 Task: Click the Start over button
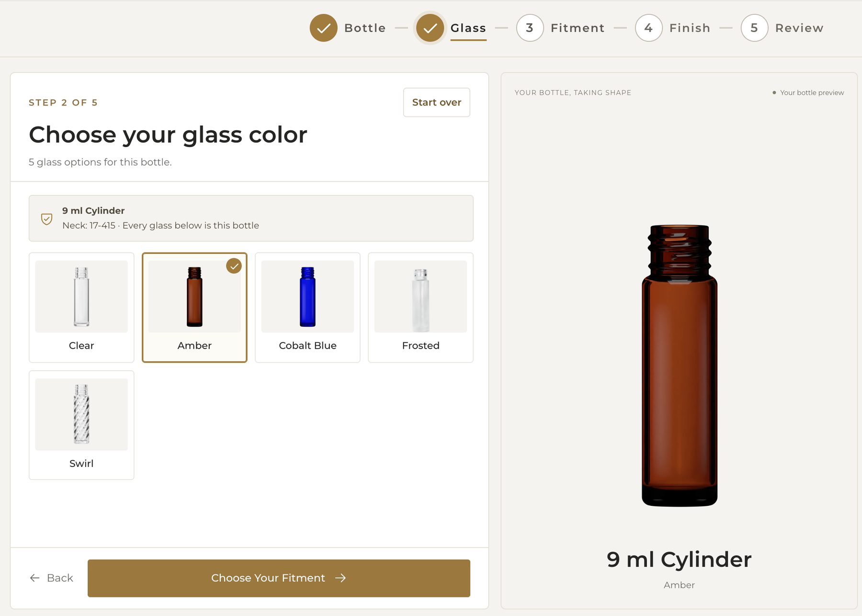click(437, 103)
